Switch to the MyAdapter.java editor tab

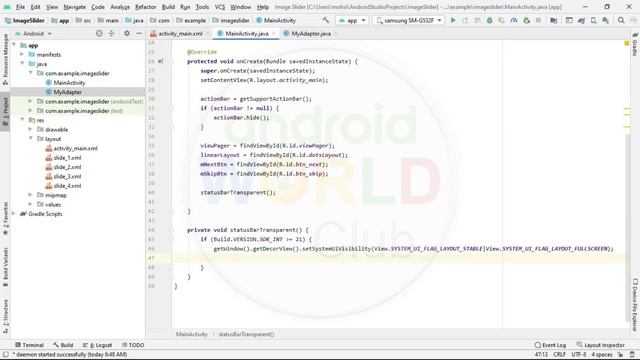click(310, 33)
